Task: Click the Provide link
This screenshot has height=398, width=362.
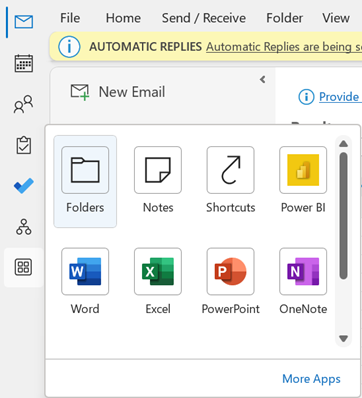Action: (x=340, y=97)
